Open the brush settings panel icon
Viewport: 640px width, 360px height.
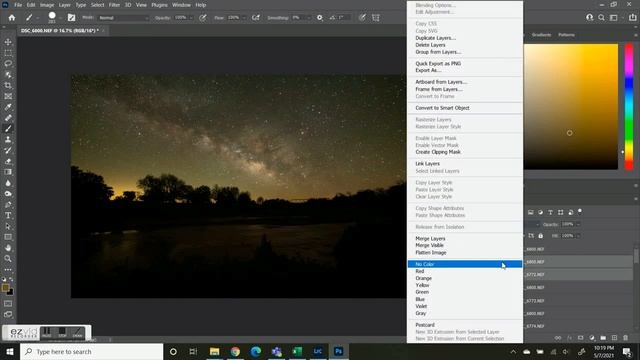(x=71, y=18)
